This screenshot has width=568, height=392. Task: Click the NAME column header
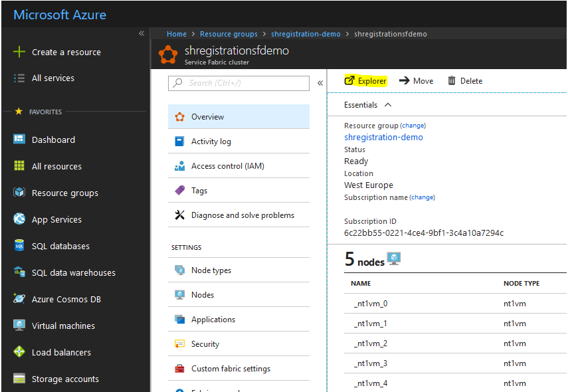coord(361,283)
